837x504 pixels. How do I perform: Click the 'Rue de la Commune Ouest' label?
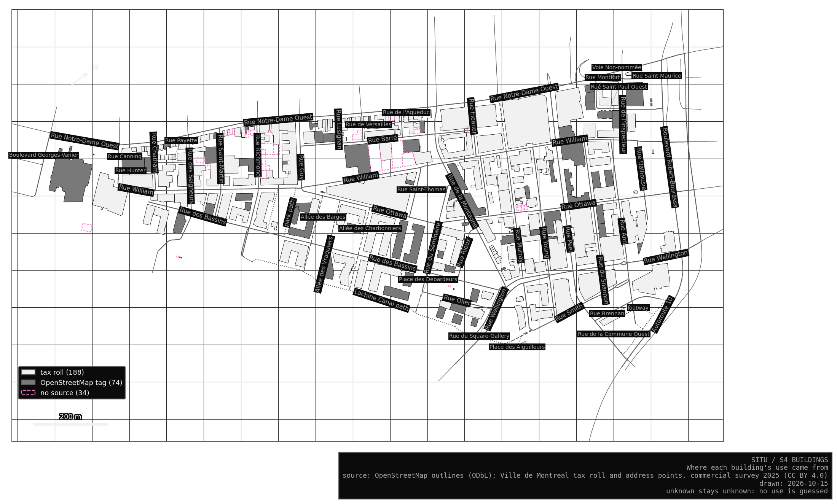pyautogui.click(x=614, y=334)
